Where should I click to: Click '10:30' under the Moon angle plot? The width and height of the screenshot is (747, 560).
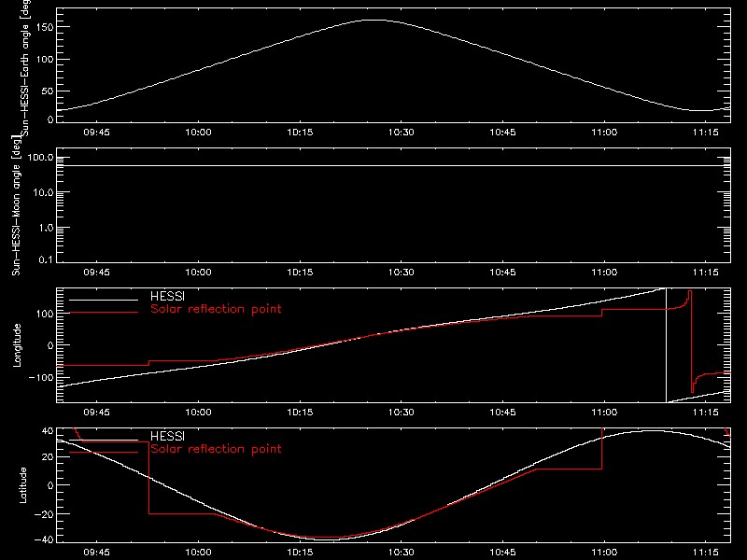click(402, 273)
